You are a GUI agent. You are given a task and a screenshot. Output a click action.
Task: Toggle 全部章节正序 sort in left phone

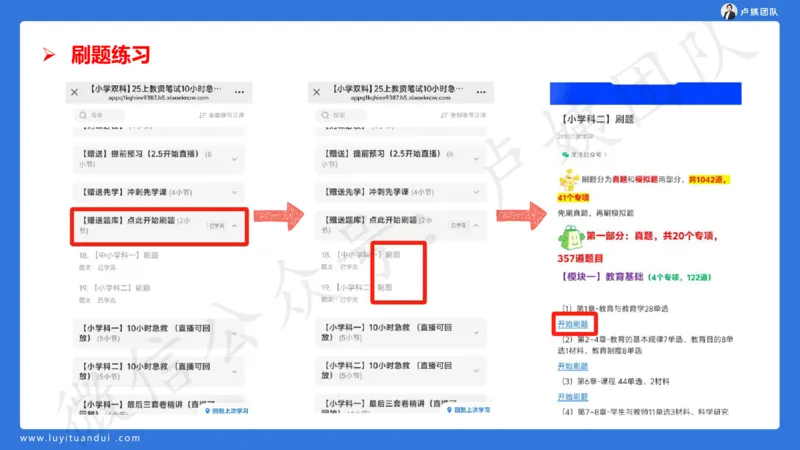[221, 115]
